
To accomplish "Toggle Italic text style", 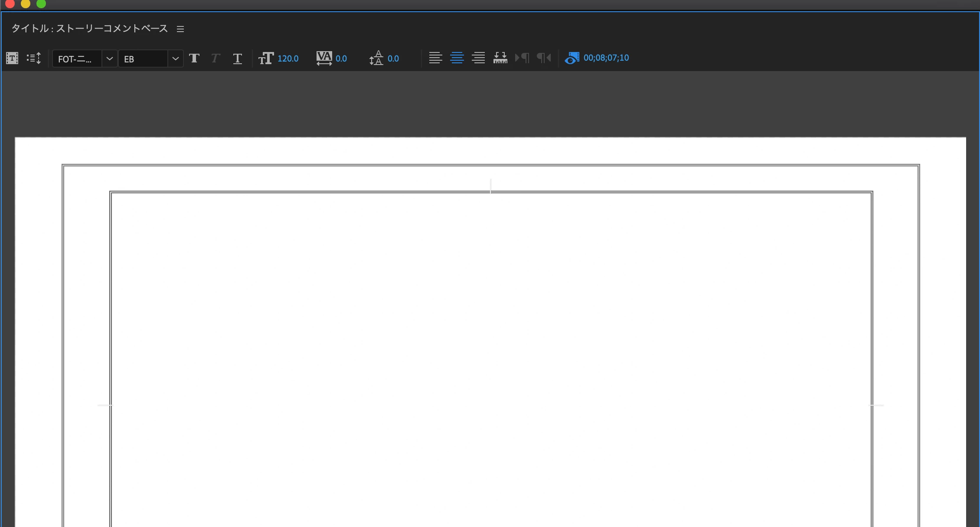I will 216,58.
